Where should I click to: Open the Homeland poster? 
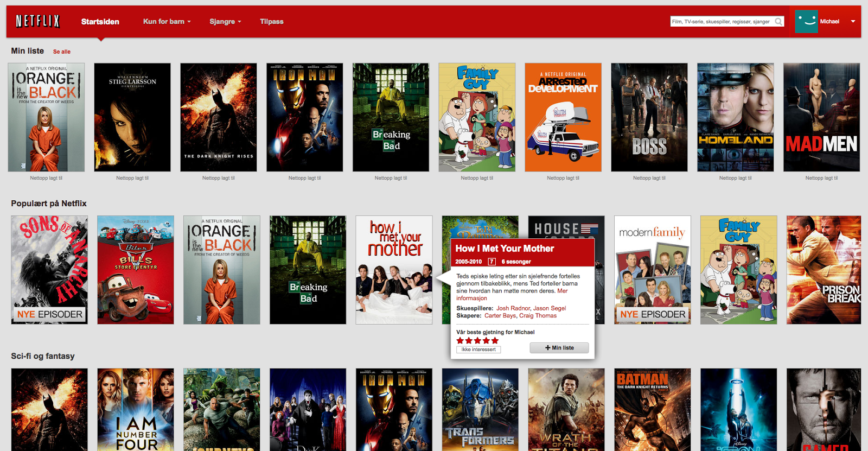click(736, 117)
